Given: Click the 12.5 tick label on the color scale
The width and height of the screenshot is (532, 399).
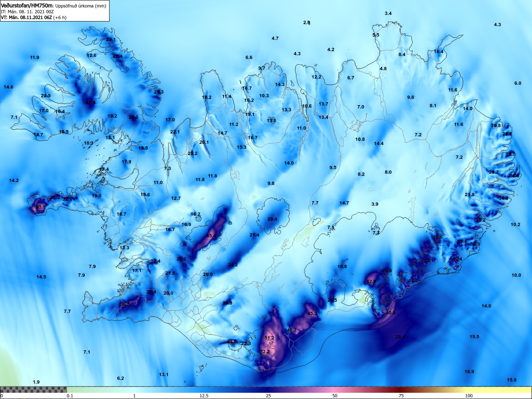Looking at the screenshot, I should [x=204, y=396].
